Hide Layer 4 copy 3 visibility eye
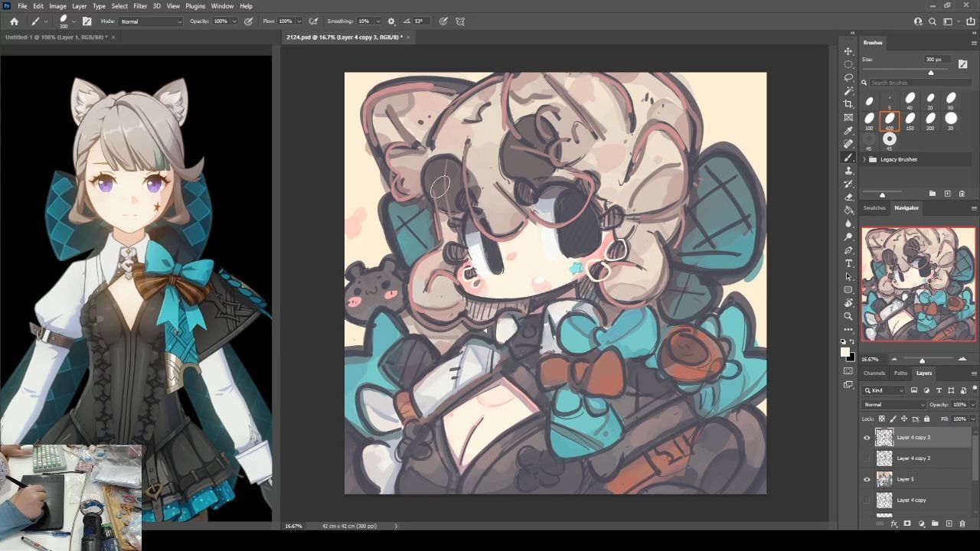The width and height of the screenshot is (980, 551). (x=867, y=438)
